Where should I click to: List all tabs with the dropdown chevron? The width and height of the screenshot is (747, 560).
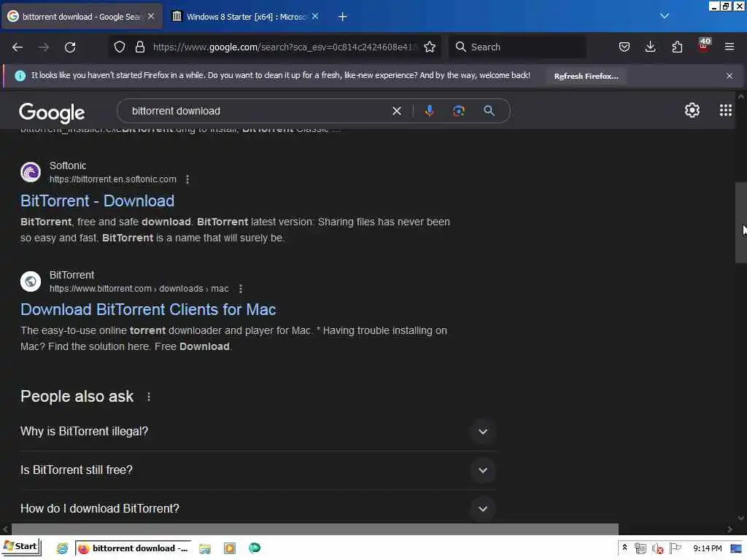665,16
